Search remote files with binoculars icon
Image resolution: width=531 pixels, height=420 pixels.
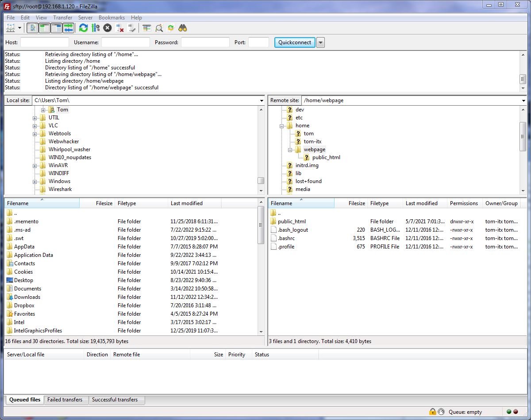pos(183,28)
